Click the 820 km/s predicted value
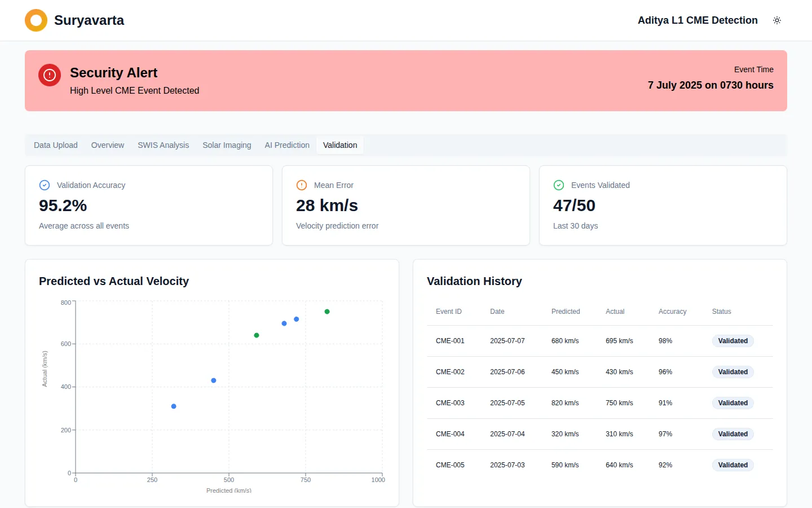The height and width of the screenshot is (508, 812). pyautogui.click(x=565, y=403)
